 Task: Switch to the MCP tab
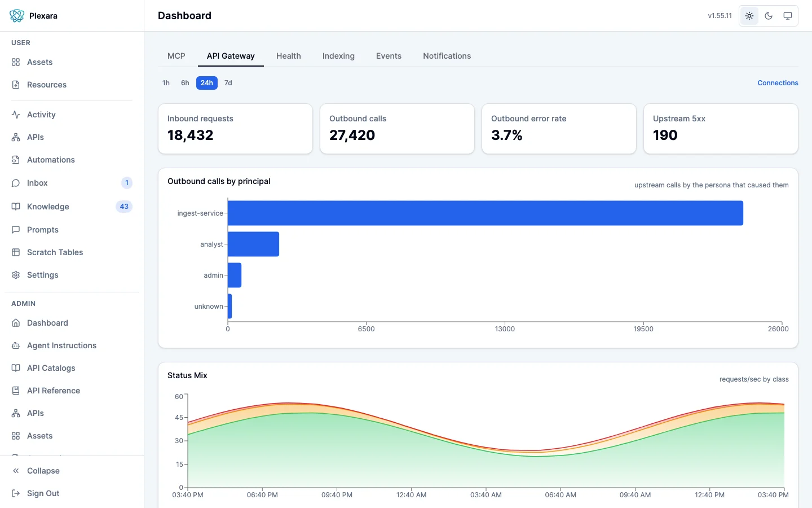[176, 56]
